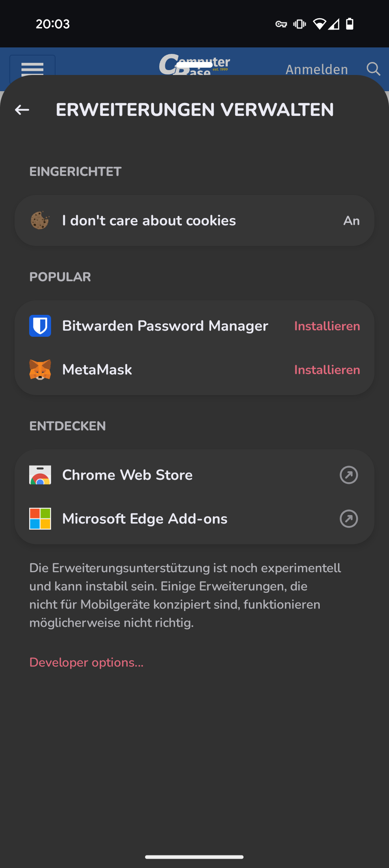The image size is (389, 868).
Task: Tap the Chrome Web Store icon
Action: pyautogui.click(x=40, y=475)
